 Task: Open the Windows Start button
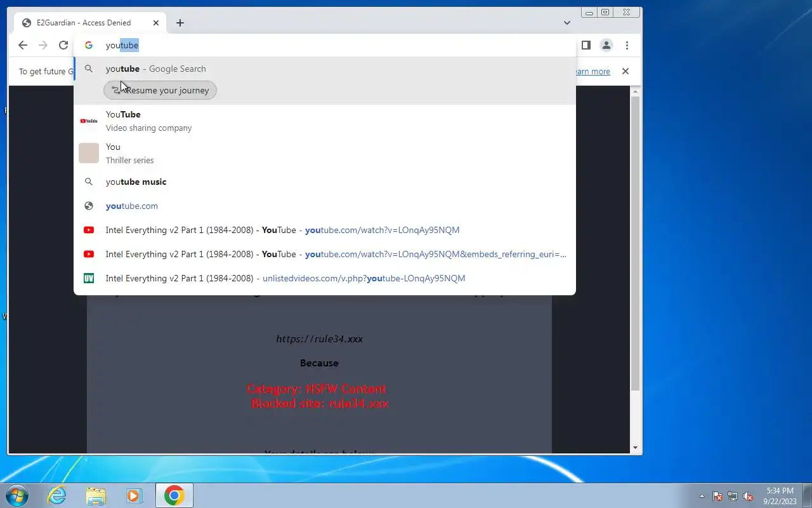(17, 495)
